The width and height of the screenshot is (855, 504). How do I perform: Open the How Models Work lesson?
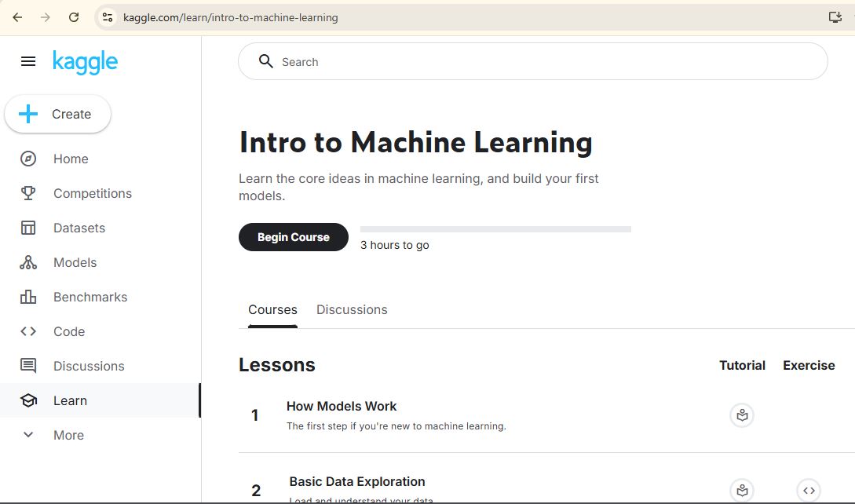[x=342, y=407]
